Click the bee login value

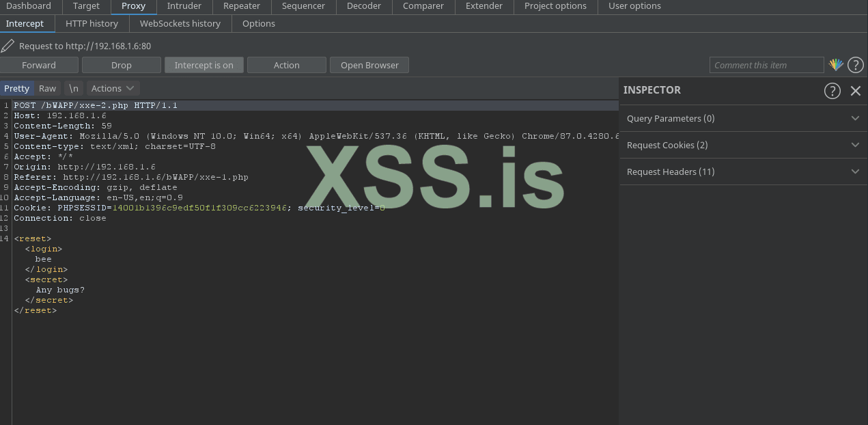point(44,259)
